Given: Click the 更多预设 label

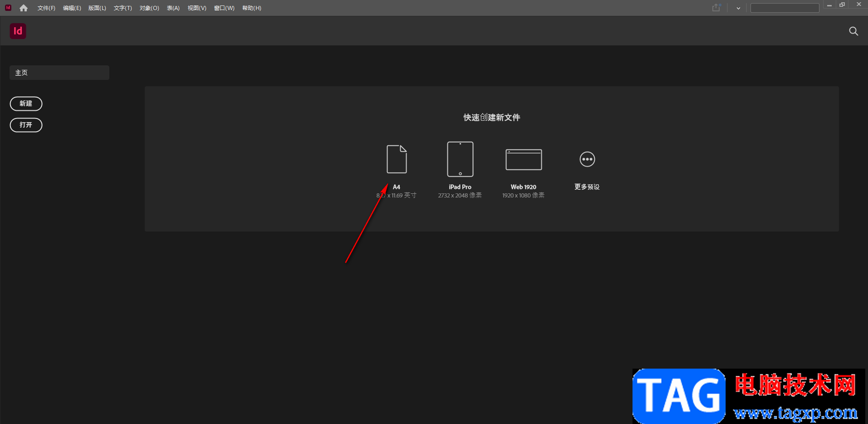Looking at the screenshot, I should pyautogui.click(x=587, y=187).
